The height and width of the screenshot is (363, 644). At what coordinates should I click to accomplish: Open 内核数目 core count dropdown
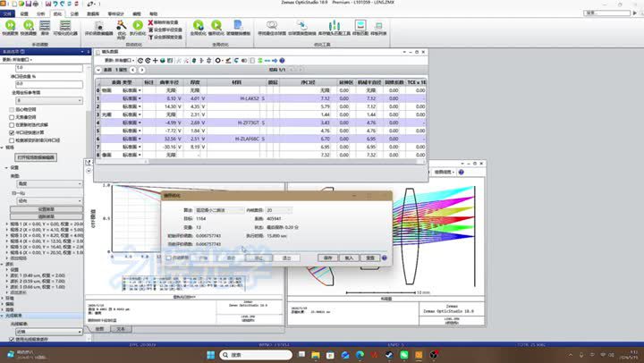(x=279, y=210)
